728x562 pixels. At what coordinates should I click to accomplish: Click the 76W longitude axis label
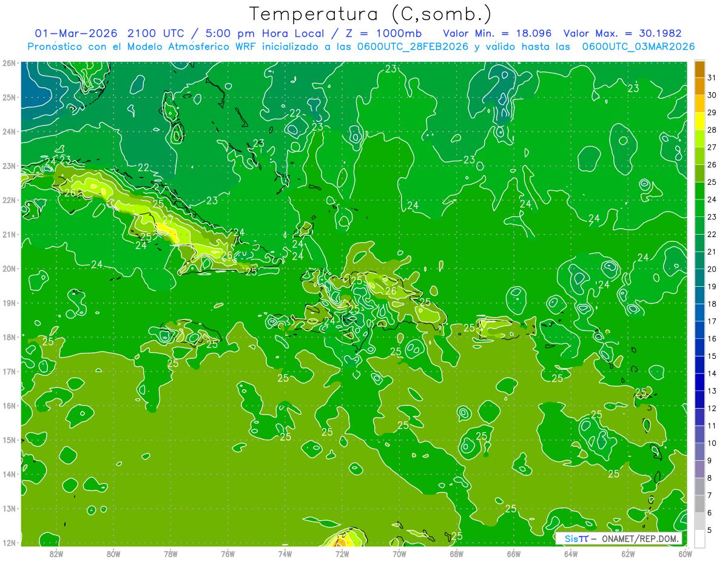tap(227, 553)
